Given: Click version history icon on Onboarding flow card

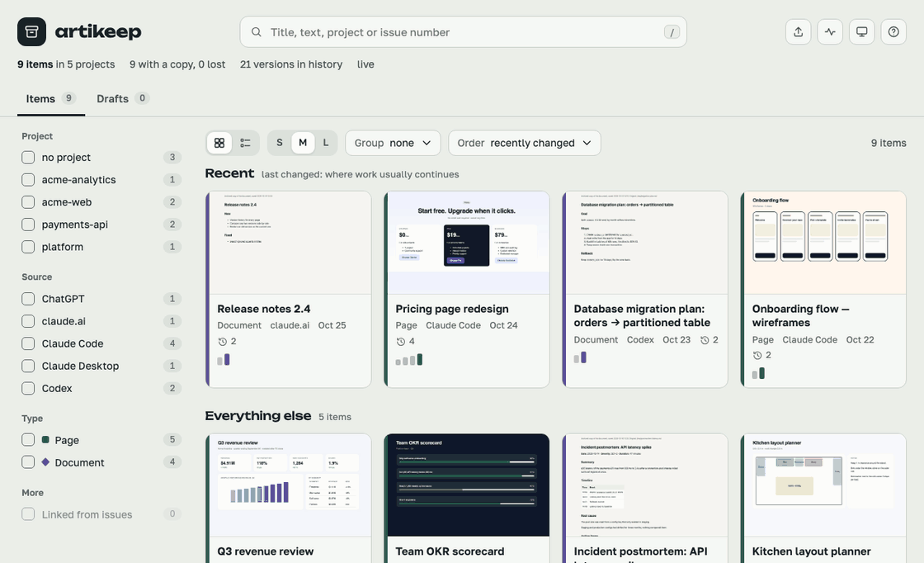Looking at the screenshot, I should tap(757, 355).
